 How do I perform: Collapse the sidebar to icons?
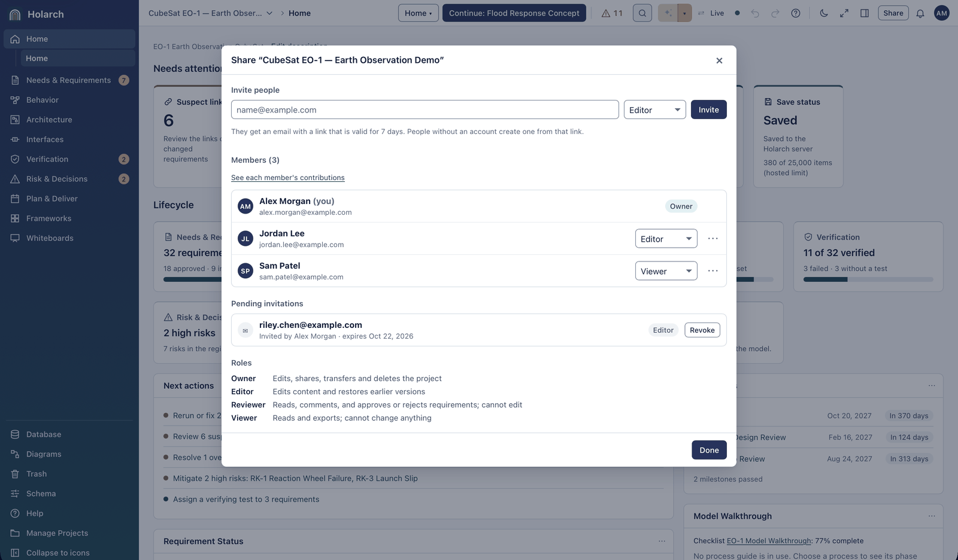click(x=69, y=553)
